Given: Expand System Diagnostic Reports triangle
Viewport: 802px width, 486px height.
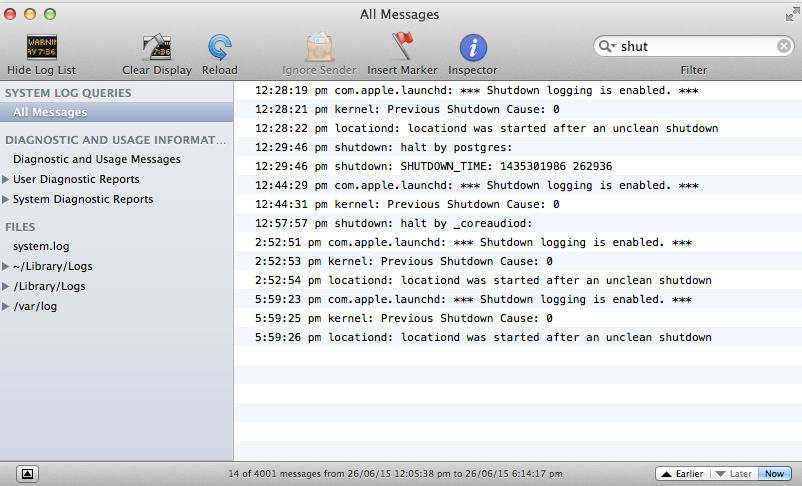Looking at the screenshot, I should pyautogui.click(x=6, y=199).
